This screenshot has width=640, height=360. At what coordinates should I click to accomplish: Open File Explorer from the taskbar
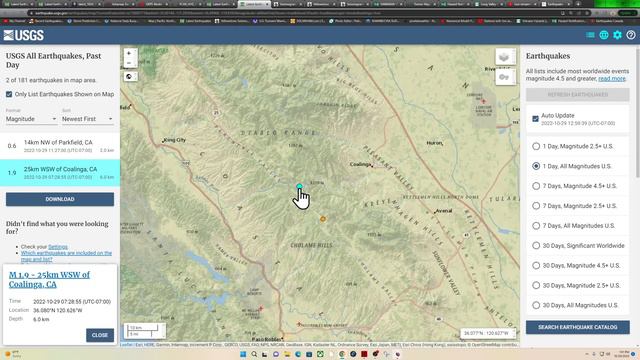pos(287,354)
